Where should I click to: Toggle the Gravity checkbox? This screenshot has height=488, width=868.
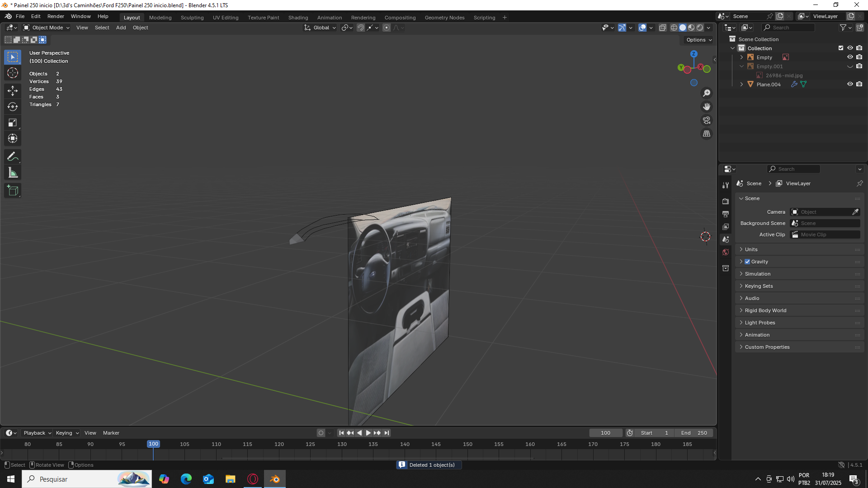(x=747, y=262)
